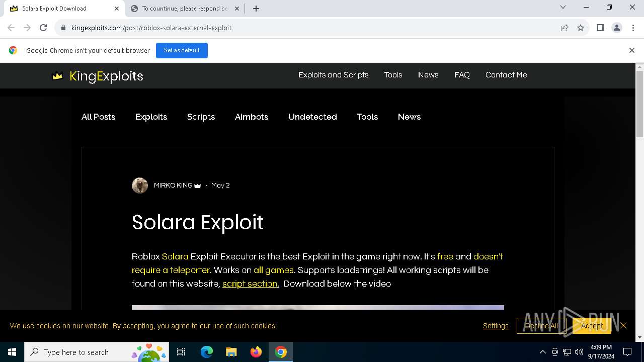Click the video thumbnail below text
Screen dimensions: 644x362
point(318,307)
